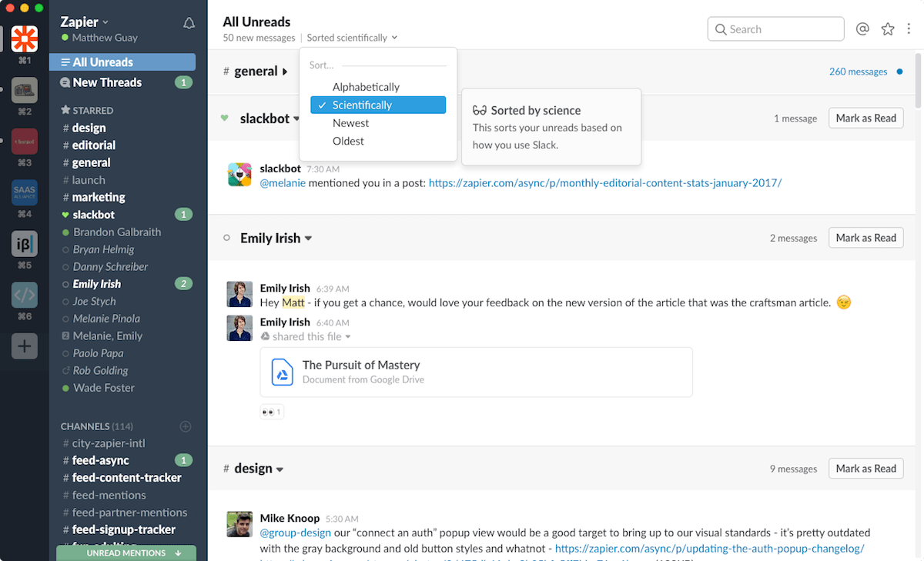Show starred items with star icon
Image resolution: width=924 pixels, height=561 pixels.
[888, 28]
